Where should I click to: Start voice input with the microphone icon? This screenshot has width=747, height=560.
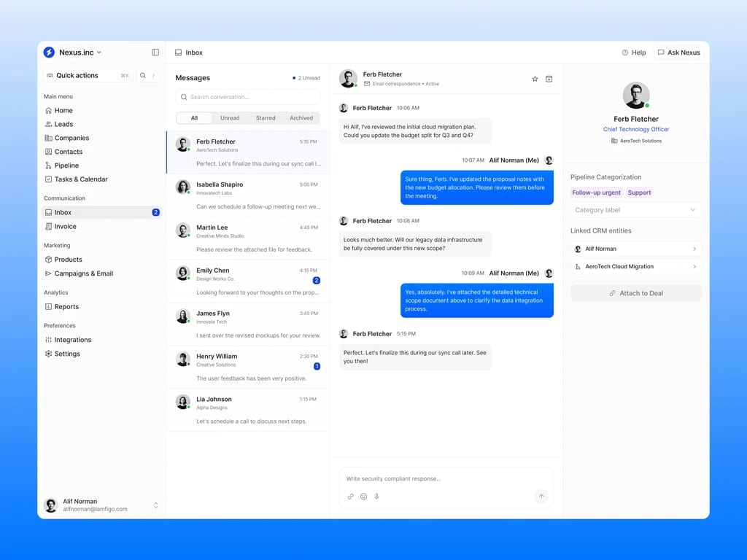[377, 496]
